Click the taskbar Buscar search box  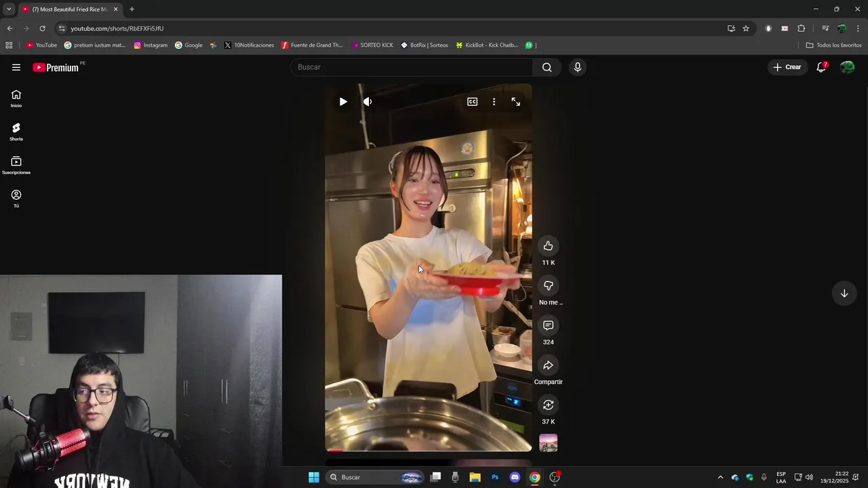click(x=374, y=477)
